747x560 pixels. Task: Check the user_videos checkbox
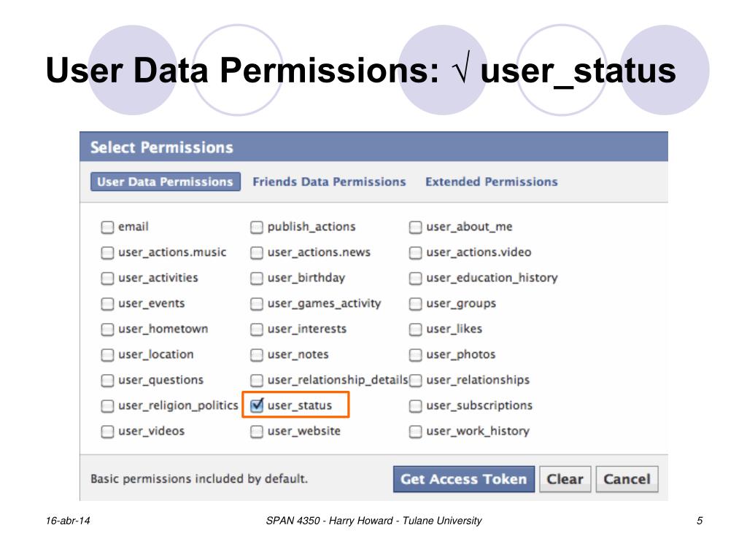(107, 431)
